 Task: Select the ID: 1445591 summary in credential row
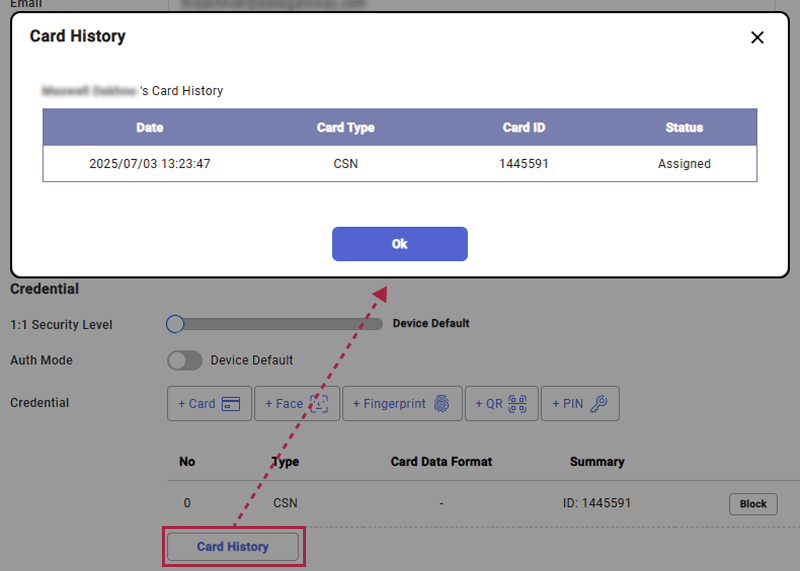tap(597, 503)
